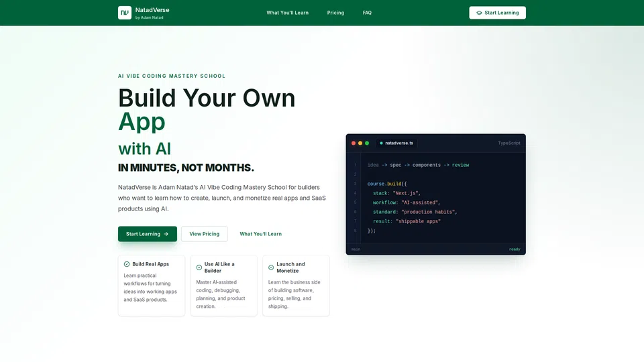Click the main branch label in code footer
This screenshot has width=644, height=362.
(x=356, y=249)
